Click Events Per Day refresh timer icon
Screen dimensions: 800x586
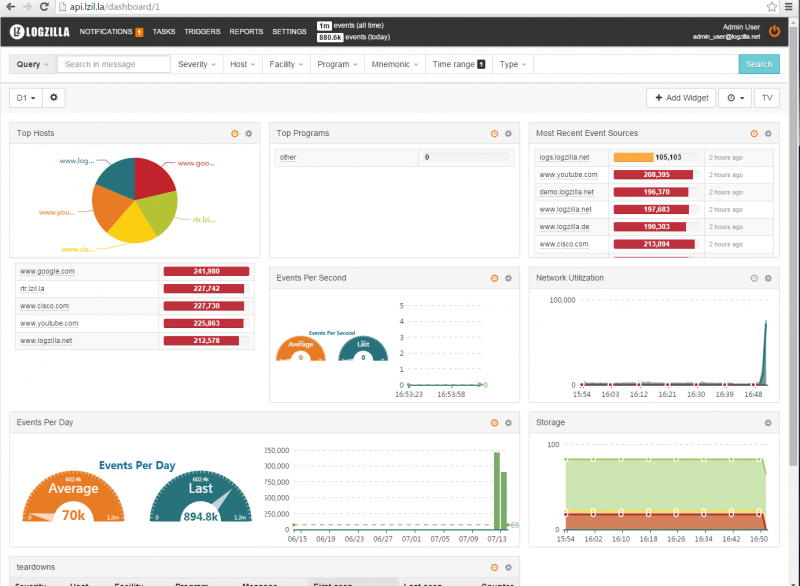[494, 423]
